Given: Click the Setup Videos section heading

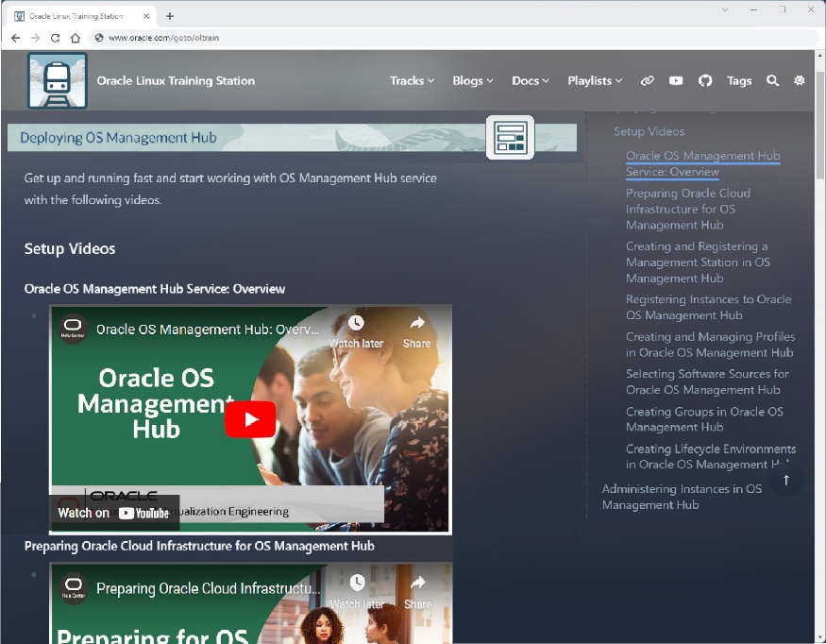Looking at the screenshot, I should coord(70,248).
